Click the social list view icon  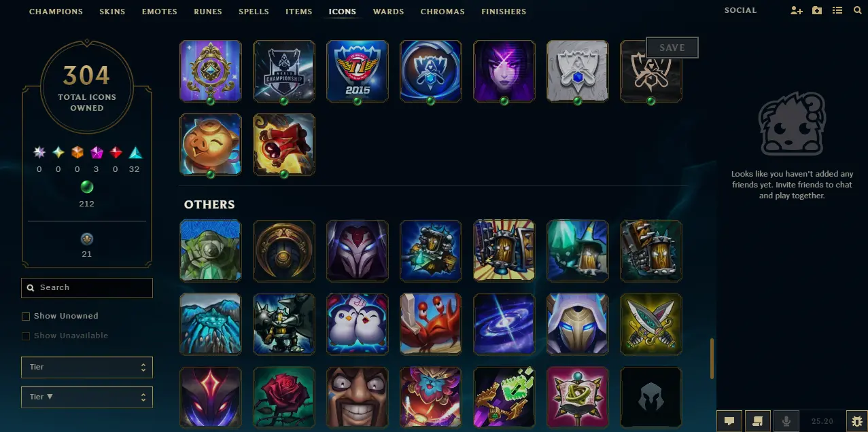pyautogui.click(x=837, y=11)
